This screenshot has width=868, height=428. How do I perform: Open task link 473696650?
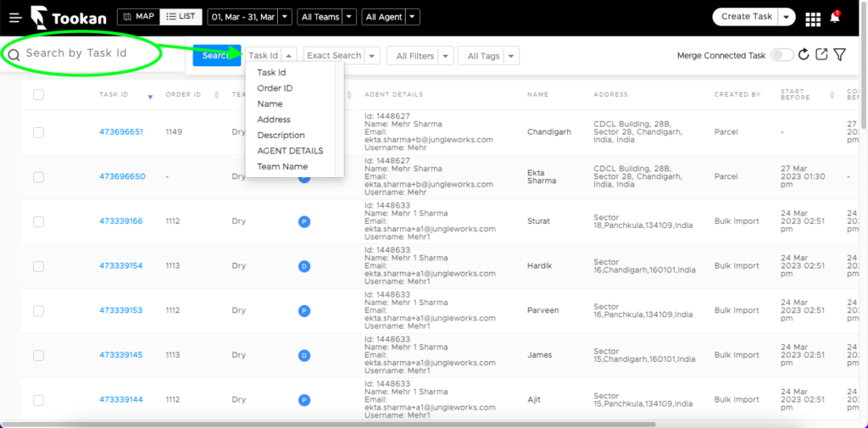pos(122,176)
